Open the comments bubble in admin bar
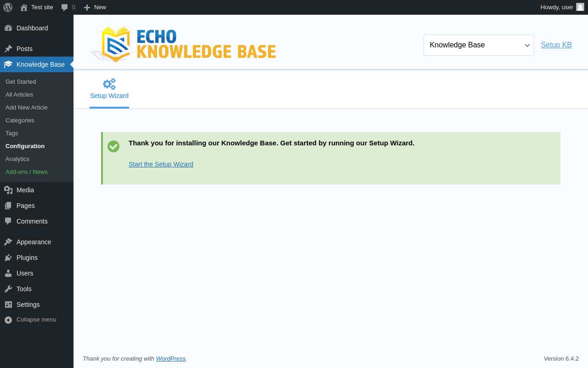 pyautogui.click(x=65, y=7)
